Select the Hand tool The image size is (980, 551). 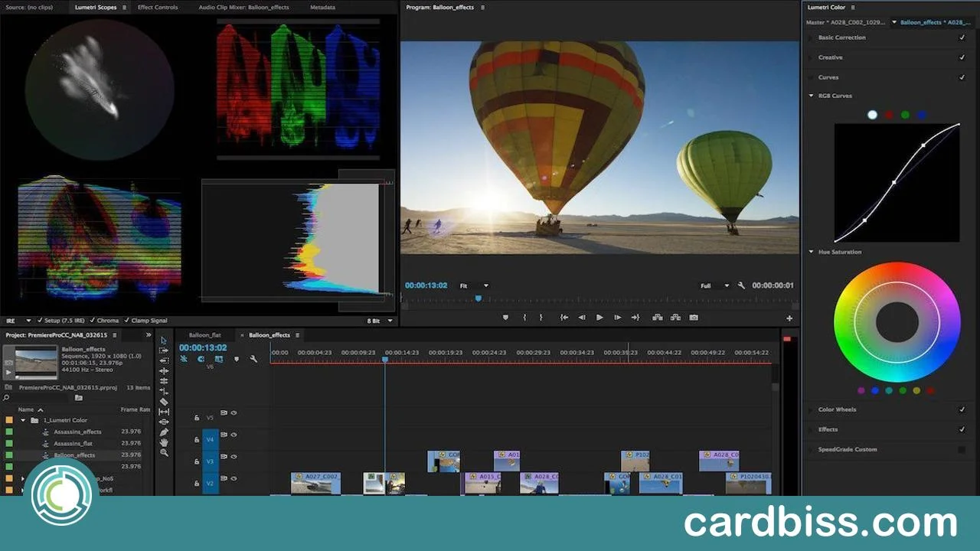click(x=164, y=442)
